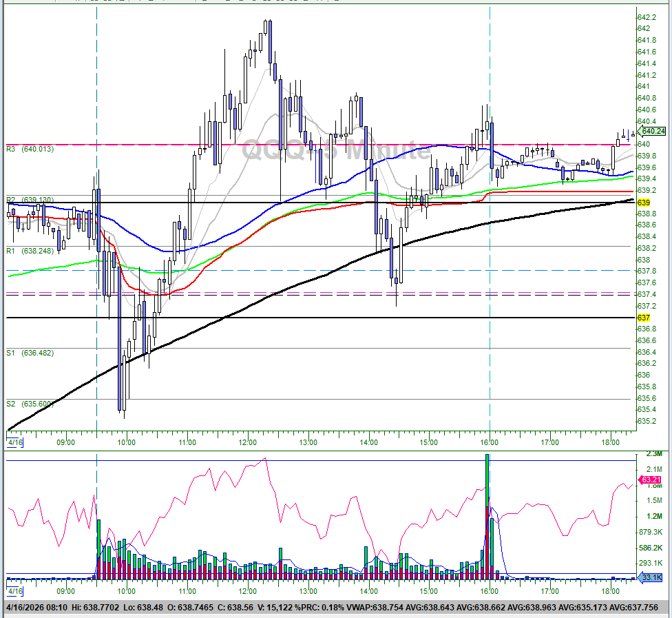Click the 640.24 last price tag
This screenshot has width=672, height=618.
pos(653,131)
